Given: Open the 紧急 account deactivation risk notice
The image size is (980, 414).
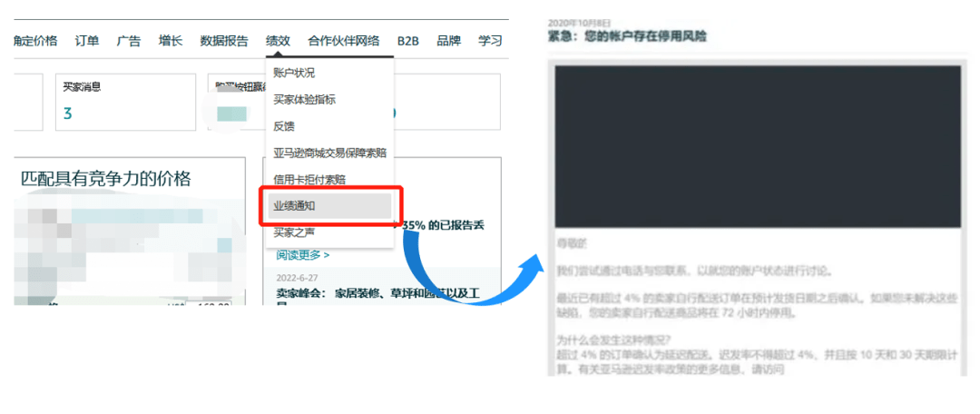Looking at the screenshot, I should coord(627,36).
